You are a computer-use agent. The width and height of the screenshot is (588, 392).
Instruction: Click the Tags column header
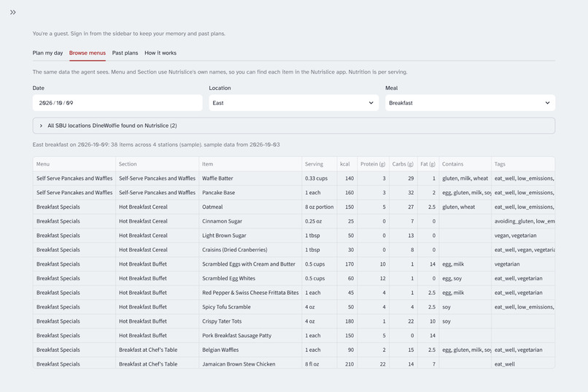click(523, 164)
